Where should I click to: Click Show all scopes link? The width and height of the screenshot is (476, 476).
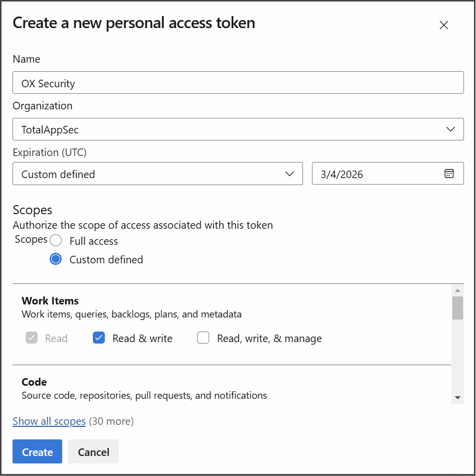pyautogui.click(x=49, y=421)
